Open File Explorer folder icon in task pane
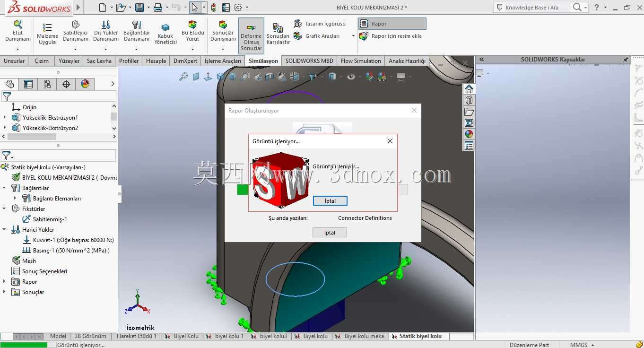The width and height of the screenshot is (644, 348). [x=469, y=112]
